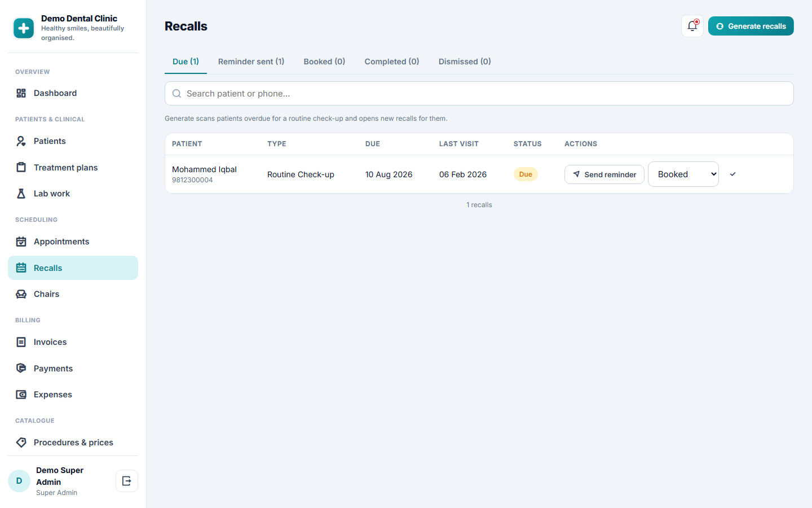Image resolution: width=812 pixels, height=508 pixels.
Task: Open Patients in the sidebar
Action: (73, 141)
